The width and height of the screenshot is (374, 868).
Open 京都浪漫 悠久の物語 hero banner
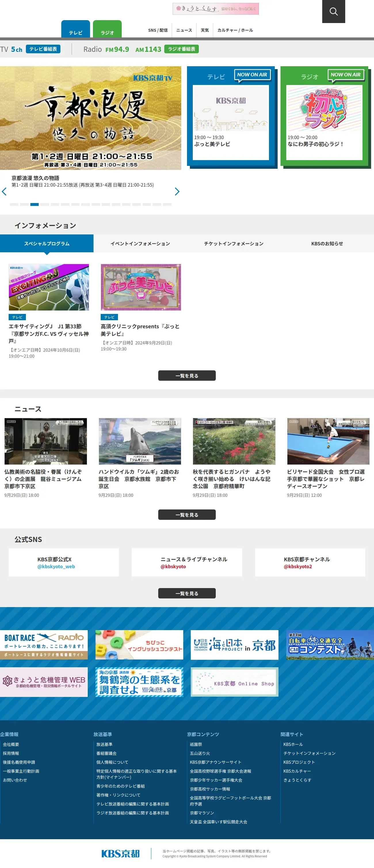point(91,118)
